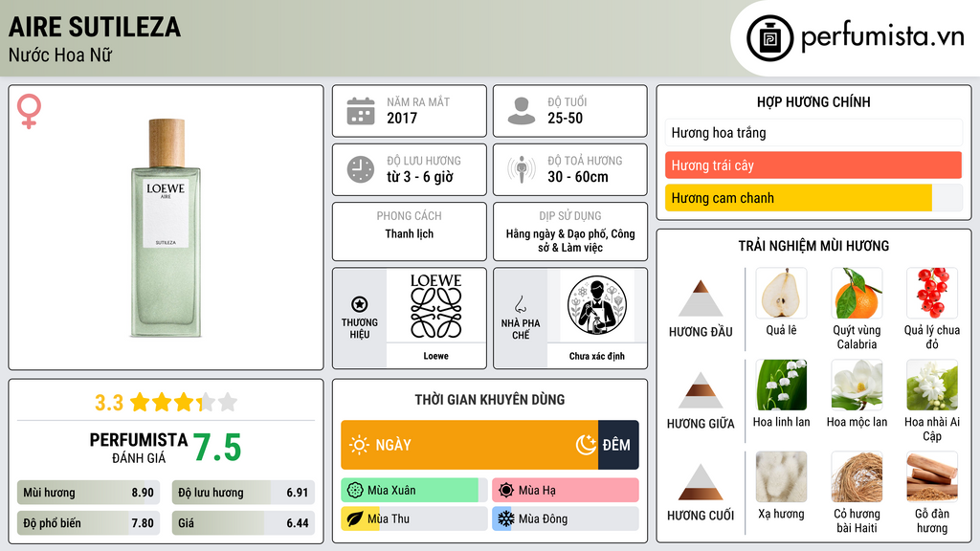Click the Nước Hoa Nữ subtitle

pyautogui.click(x=60, y=55)
